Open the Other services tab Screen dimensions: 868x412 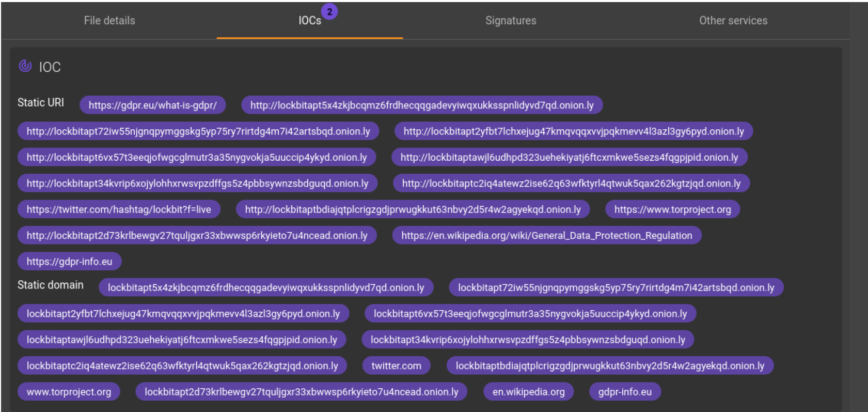tap(733, 21)
